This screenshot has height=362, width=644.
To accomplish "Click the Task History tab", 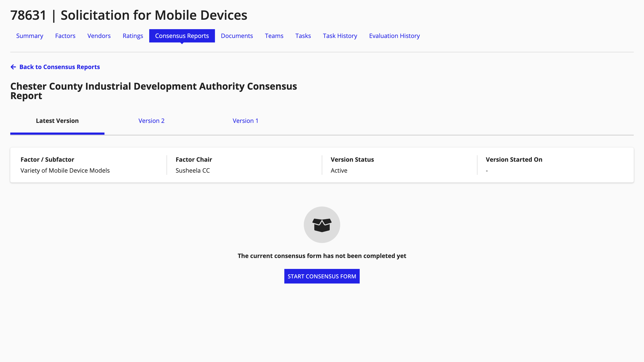I will (x=340, y=36).
